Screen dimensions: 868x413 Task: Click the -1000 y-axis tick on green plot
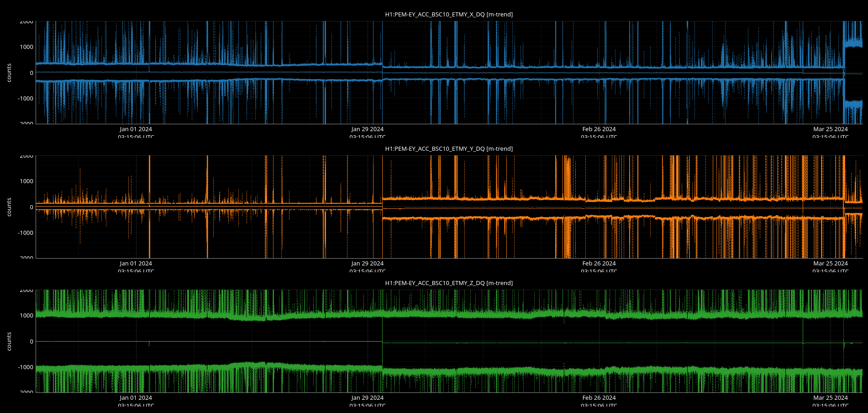coord(25,367)
